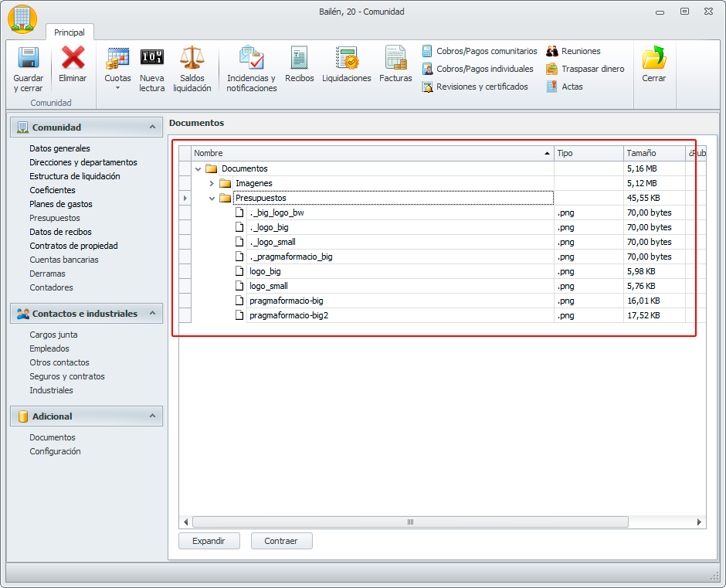Viewport: 726px width, 588px height.
Task: Collapse the Presupuestos folder node
Action: (212, 199)
